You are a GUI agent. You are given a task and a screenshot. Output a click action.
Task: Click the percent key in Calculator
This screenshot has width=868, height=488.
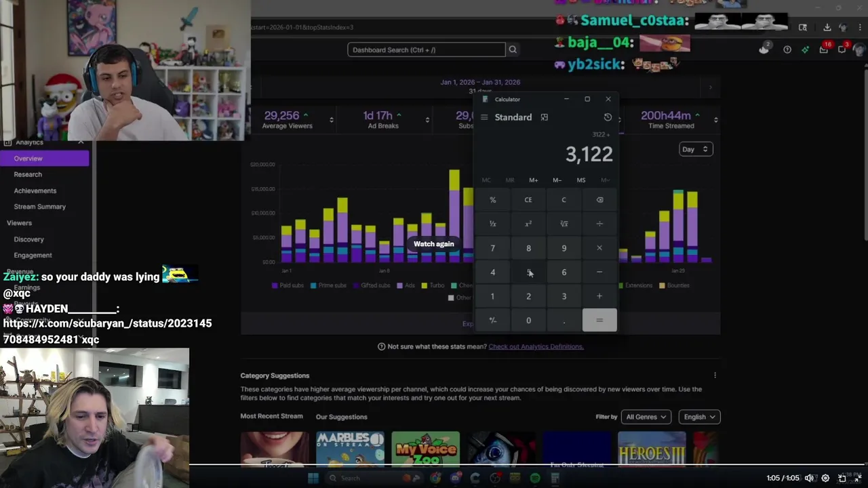click(493, 200)
